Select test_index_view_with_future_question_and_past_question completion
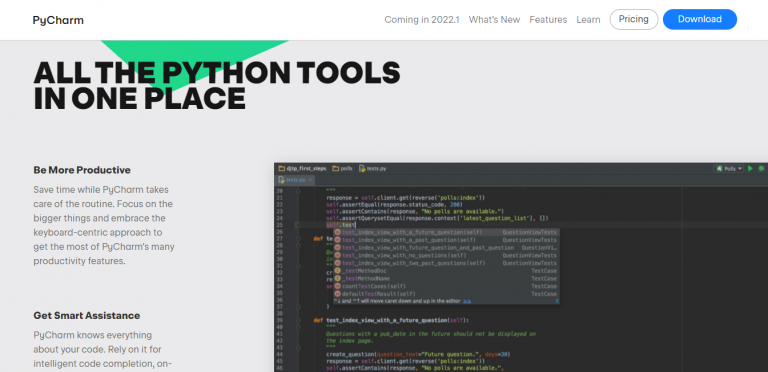This screenshot has height=372, width=768. pyautogui.click(x=447, y=248)
